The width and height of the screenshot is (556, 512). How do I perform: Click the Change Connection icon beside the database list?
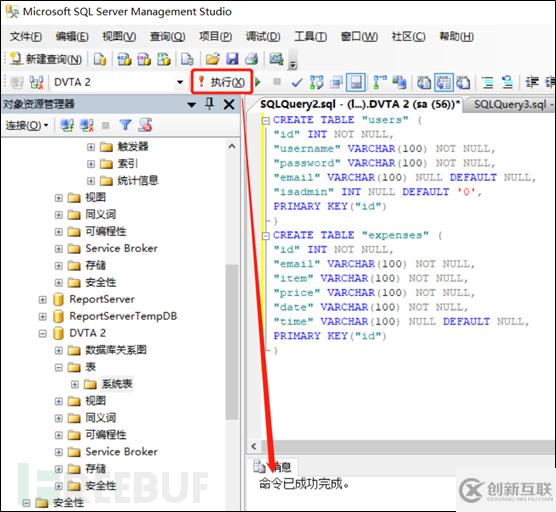pyautogui.click(x=36, y=83)
